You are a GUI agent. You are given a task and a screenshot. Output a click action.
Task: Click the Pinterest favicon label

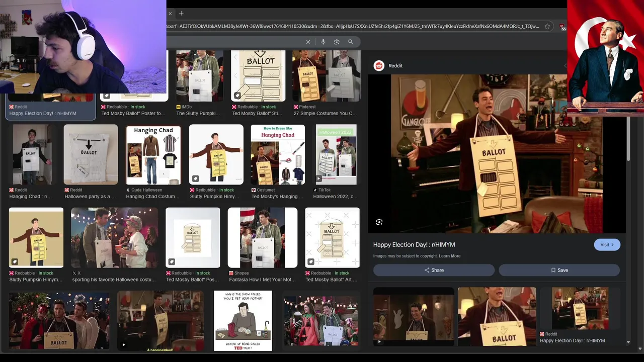296,107
